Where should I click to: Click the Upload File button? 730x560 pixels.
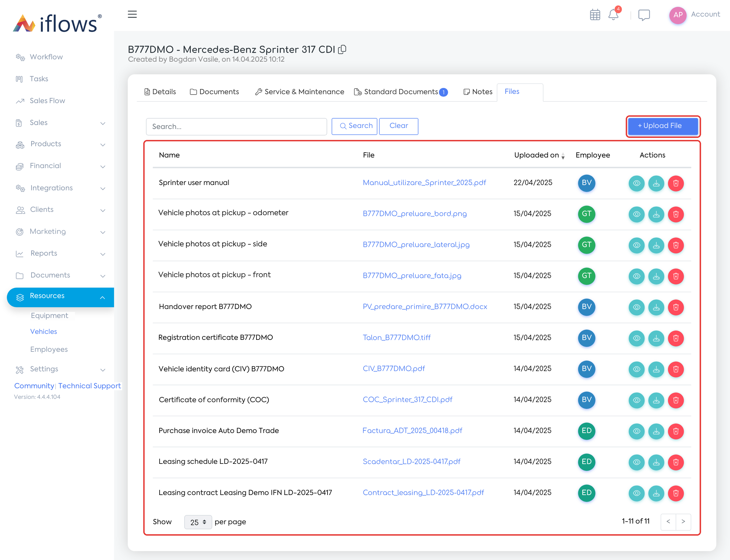point(663,126)
